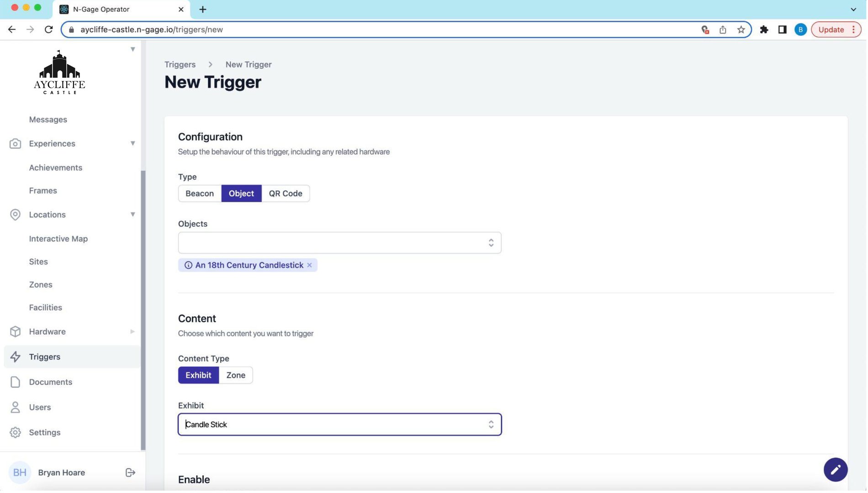Screen dimensions: 868x493
Task: Click the share page icon in address bar
Action: point(724,30)
